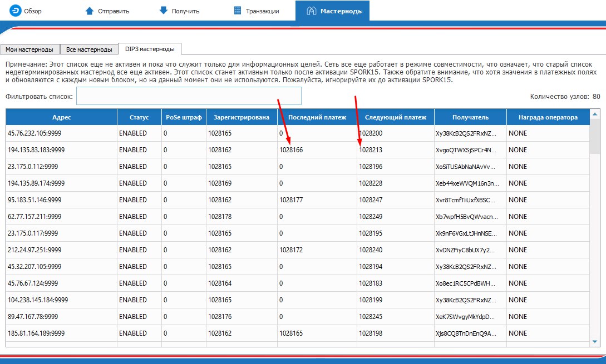Click the Masternodes (Мастерноды) icon
Viewport: 606px width, 364px height.
pos(312,11)
